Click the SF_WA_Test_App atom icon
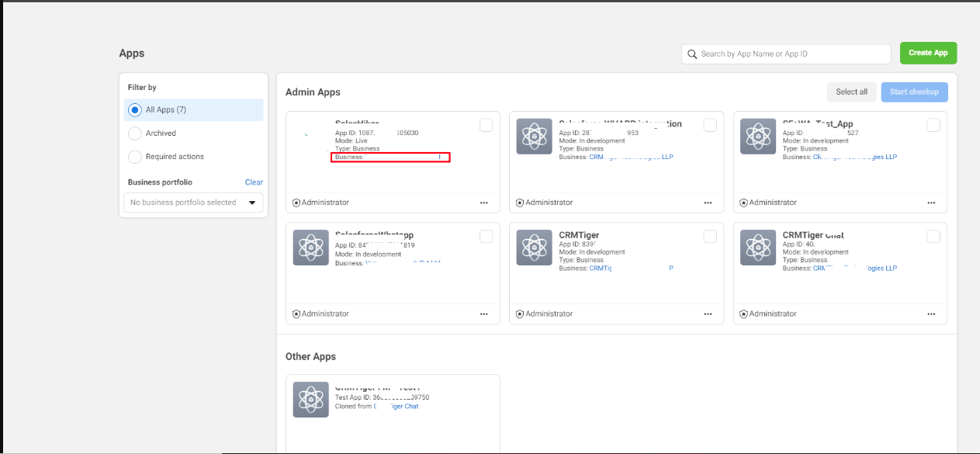 [757, 137]
